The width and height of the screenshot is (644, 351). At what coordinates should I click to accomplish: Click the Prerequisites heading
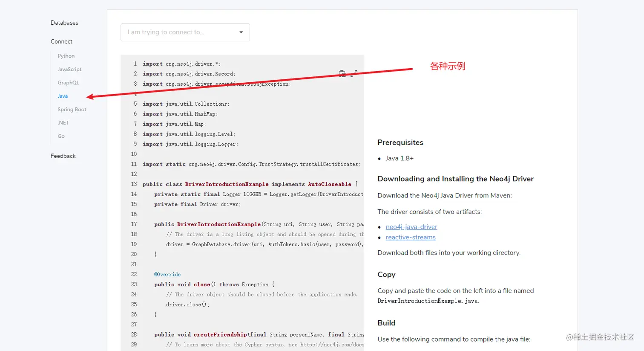click(x=400, y=142)
